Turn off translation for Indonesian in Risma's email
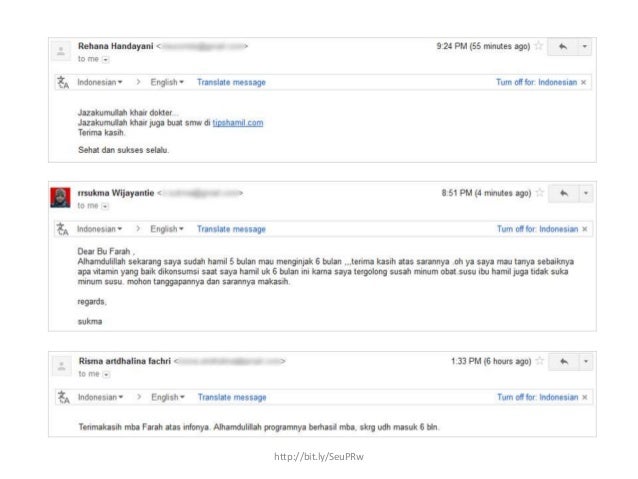The image size is (638, 479). coord(537,396)
